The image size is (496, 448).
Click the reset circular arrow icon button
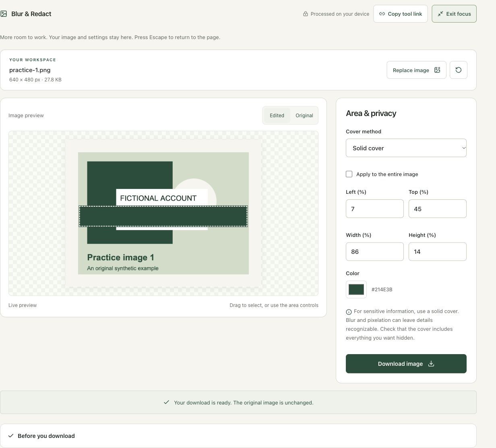click(x=458, y=70)
